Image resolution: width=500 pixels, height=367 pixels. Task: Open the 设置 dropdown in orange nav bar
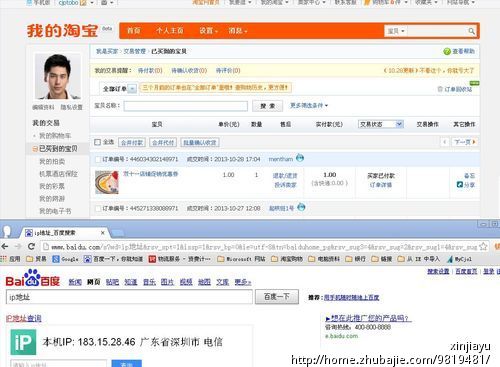[208, 31]
